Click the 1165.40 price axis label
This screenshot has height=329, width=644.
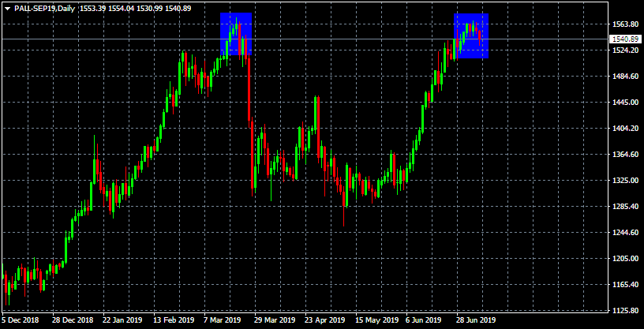(625, 284)
